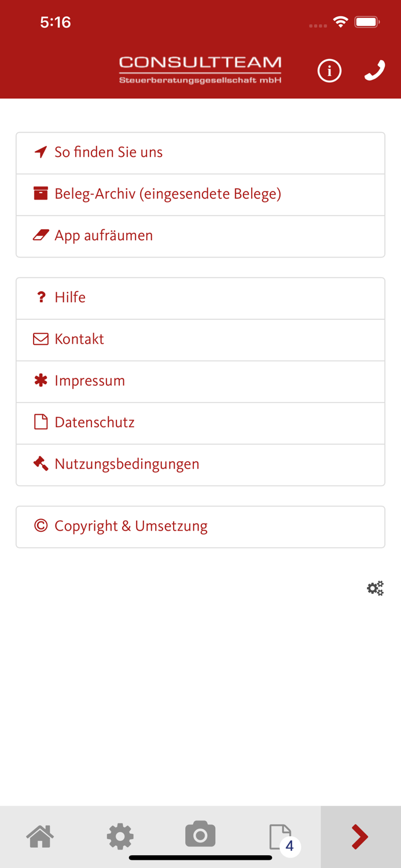The width and height of the screenshot is (401, 868).
Task: Open the archive icon beside Beleg-Archiv
Action: [41, 193]
